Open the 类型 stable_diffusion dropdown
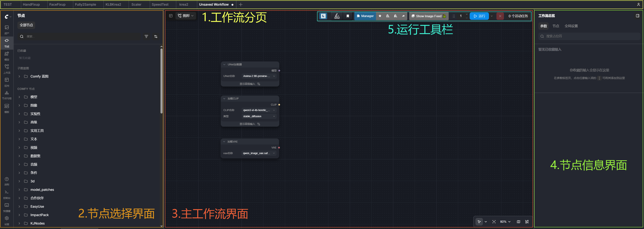The image size is (644, 229). 259,116
